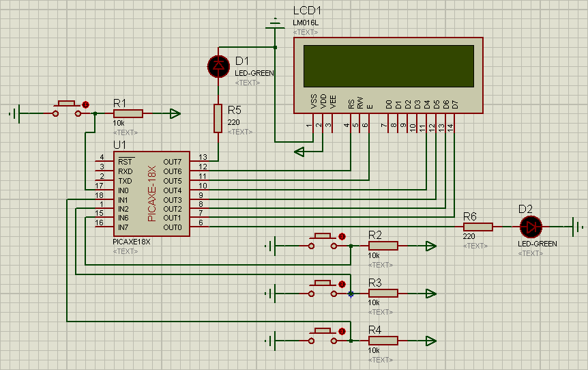This screenshot has height=370, width=588.
Task: Select power terminal arrow right of R2
Action: 431,246
